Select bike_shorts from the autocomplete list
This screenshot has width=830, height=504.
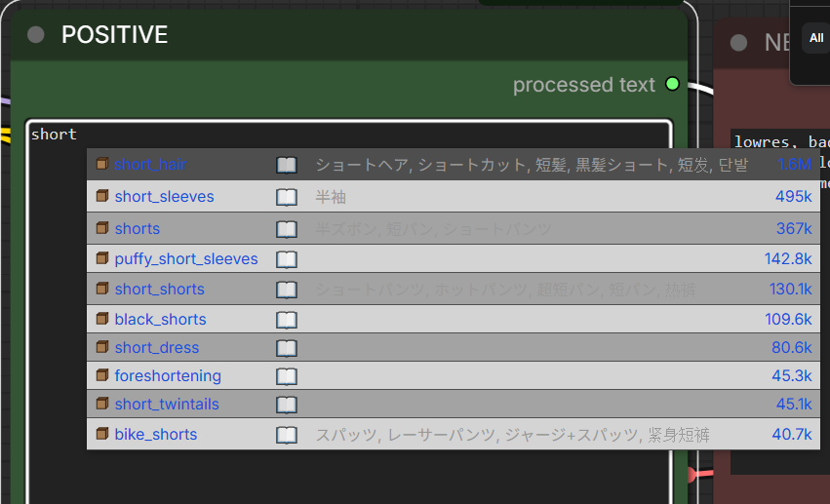click(454, 434)
